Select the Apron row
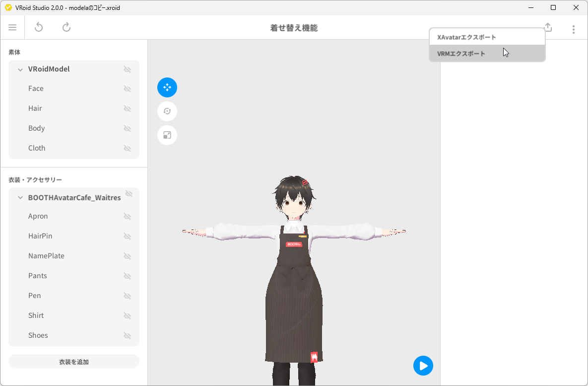588x386 pixels. pos(74,216)
